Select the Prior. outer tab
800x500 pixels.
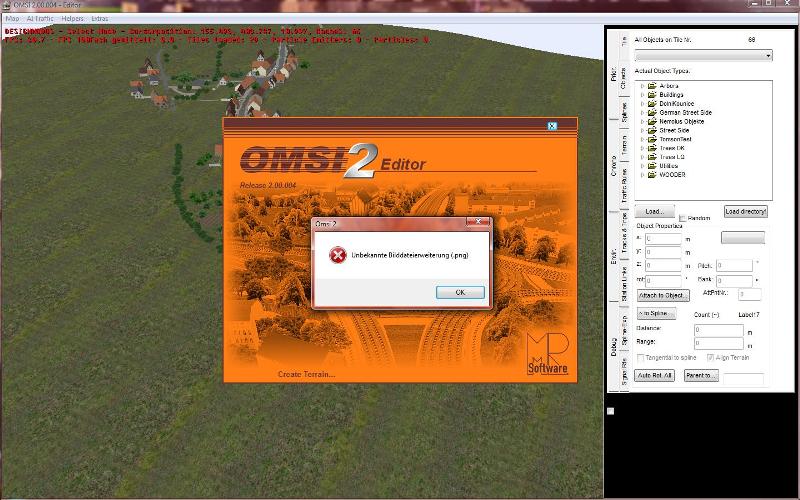click(x=614, y=74)
